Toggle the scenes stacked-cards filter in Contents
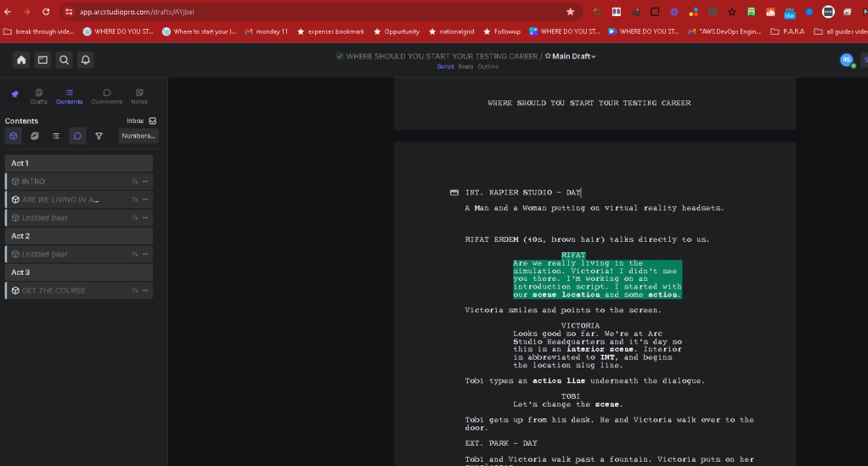This screenshot has height=466, width=868. click(35, 136)
